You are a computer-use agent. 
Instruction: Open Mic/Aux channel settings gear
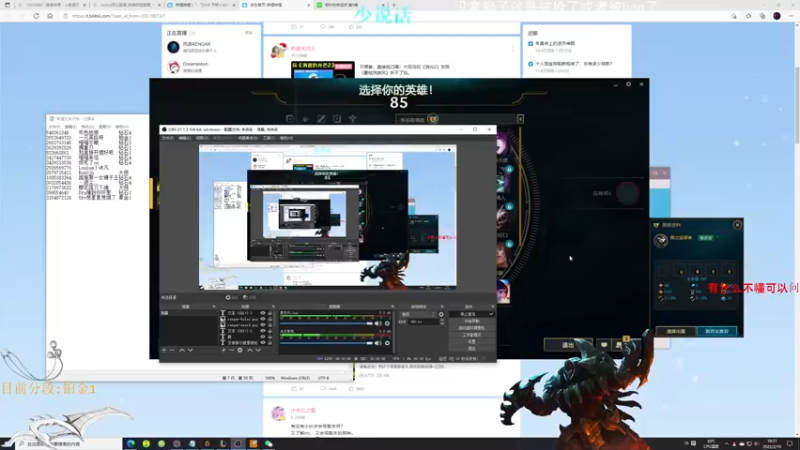click(387, 323)
